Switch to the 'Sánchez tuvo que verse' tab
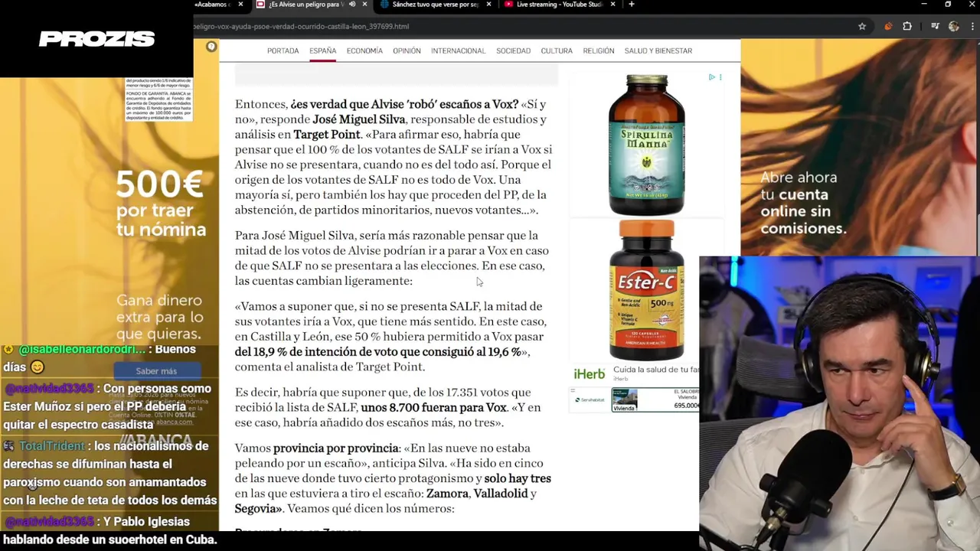 [436, 5]
